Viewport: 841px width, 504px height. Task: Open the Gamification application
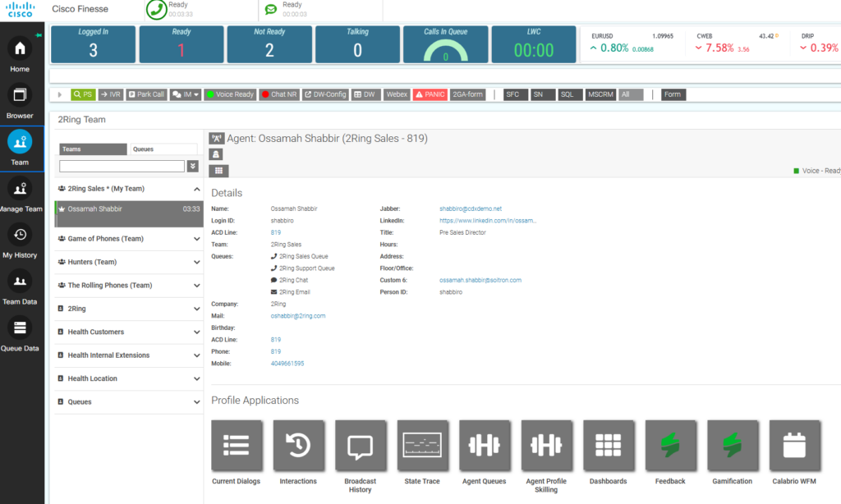coord(732,446)
